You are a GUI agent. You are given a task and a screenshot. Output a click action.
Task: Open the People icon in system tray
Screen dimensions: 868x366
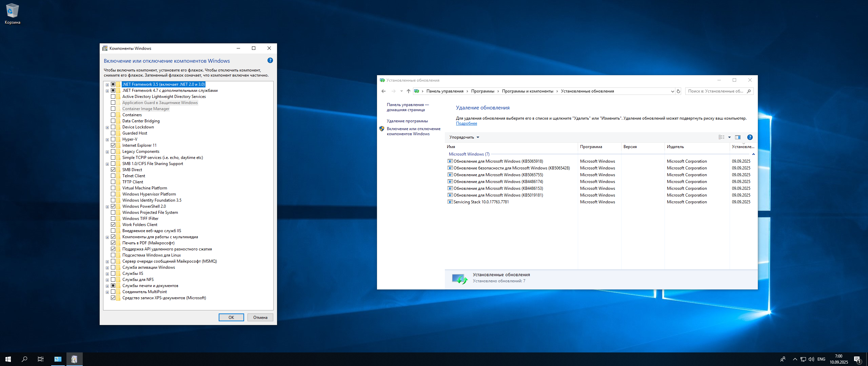(783, 359)
